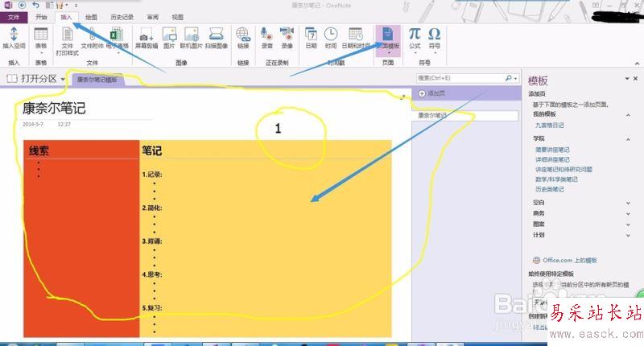Click the Undo arrow in quick access toolbar

pos(36,5)
